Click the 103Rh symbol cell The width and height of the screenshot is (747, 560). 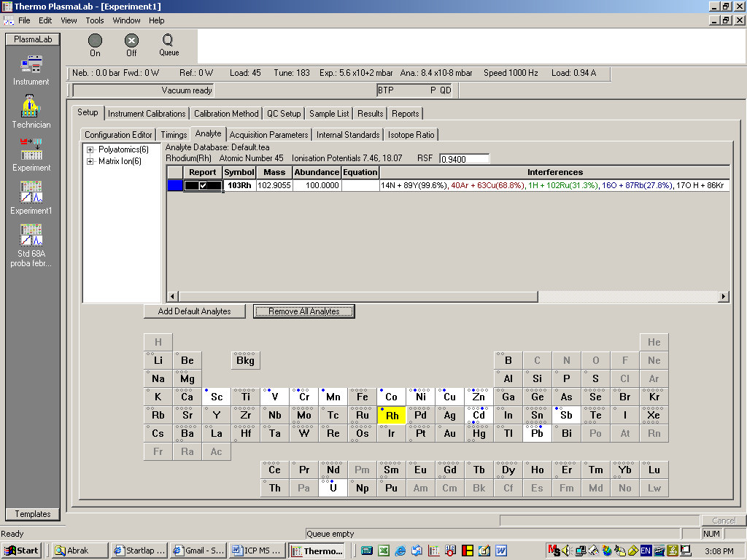tap(239, 185)
